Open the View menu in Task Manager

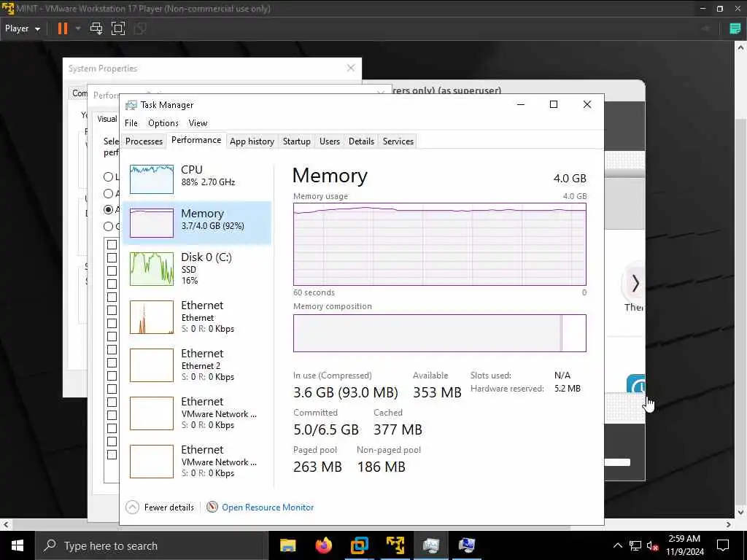[x=198, y=122]
